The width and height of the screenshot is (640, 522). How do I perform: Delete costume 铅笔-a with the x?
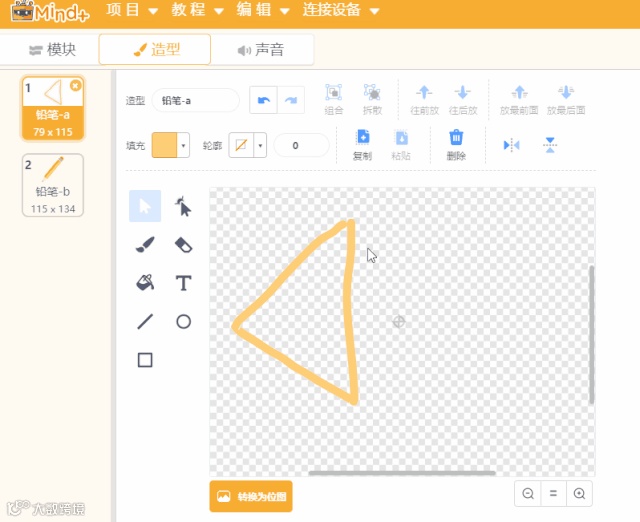(x=75, y=85)
